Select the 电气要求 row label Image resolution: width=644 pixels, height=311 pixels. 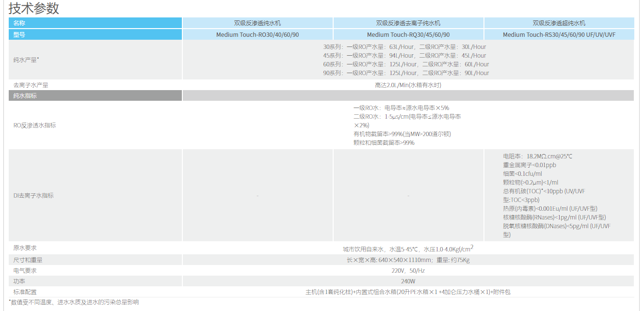25,271
